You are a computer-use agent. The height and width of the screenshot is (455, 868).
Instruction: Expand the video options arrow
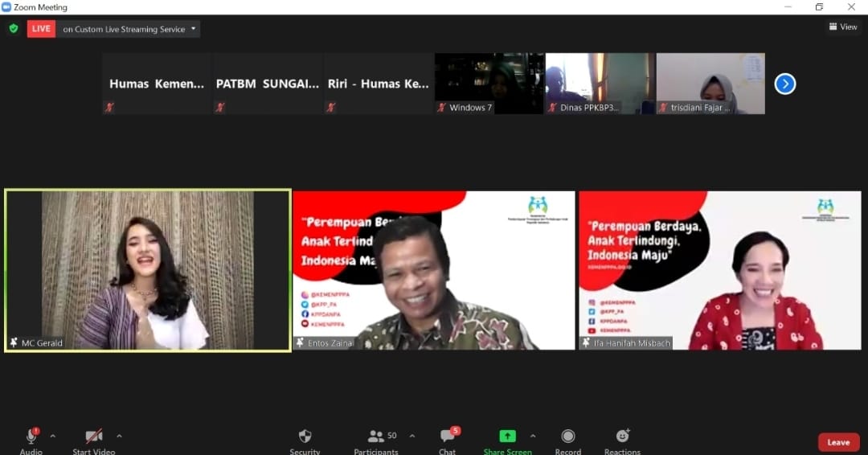[x=119, y=437]
